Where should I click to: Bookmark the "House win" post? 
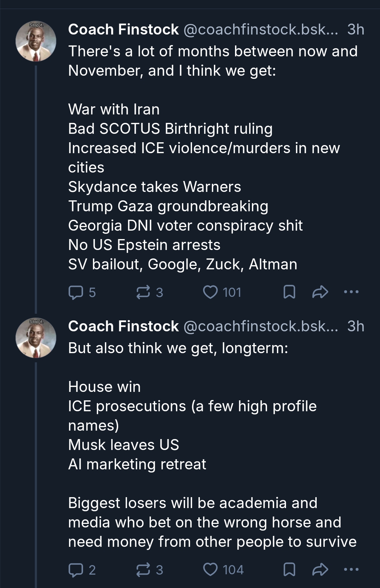coord(289,570)
